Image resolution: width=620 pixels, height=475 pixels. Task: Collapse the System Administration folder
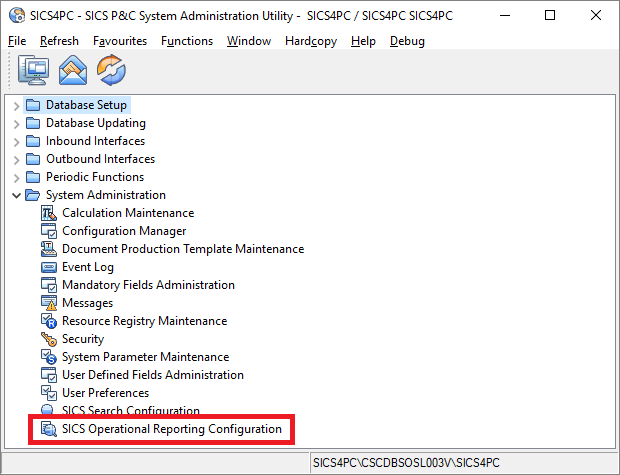point(16,195)
